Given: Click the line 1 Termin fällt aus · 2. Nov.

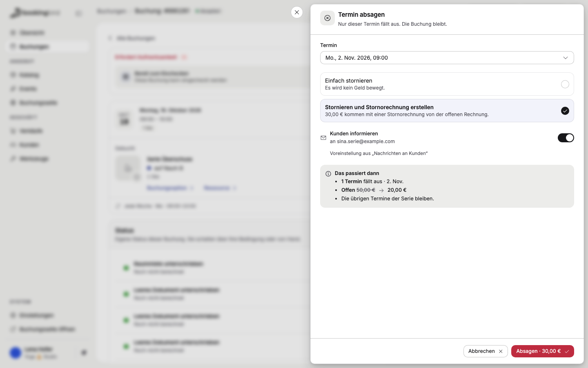Looking at the screenshot, I should tap(372, 182).
